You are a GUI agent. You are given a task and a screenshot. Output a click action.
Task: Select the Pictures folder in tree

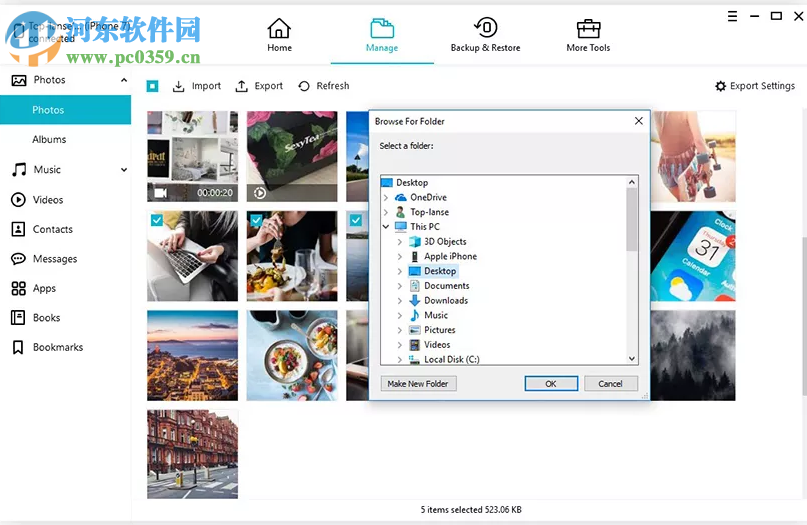[x=440, y=330]
